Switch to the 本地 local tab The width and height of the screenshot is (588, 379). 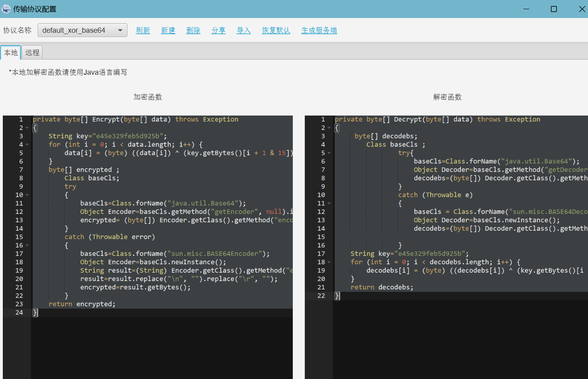coord(11,52)
